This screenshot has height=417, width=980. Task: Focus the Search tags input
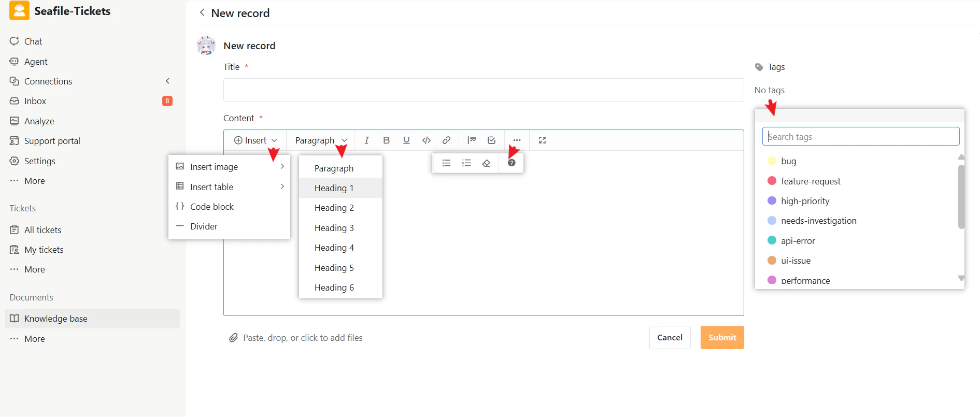(x=860, y=136)
